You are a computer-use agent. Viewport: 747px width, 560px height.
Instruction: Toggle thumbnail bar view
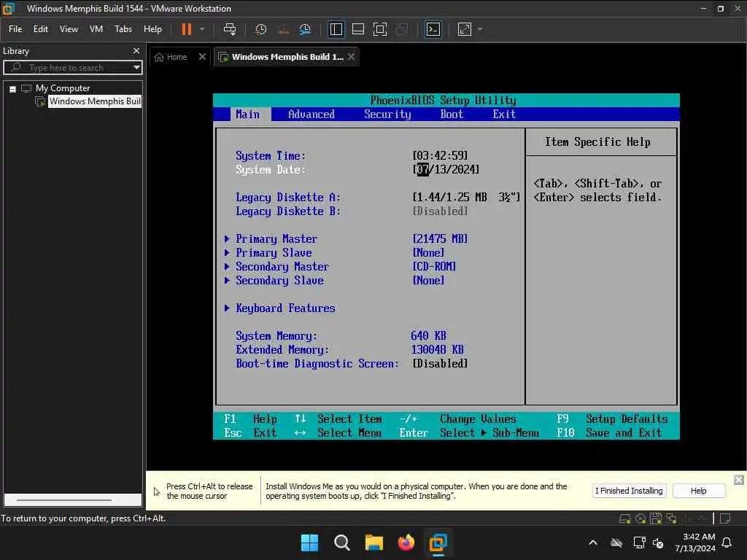[x=357, y=29]
